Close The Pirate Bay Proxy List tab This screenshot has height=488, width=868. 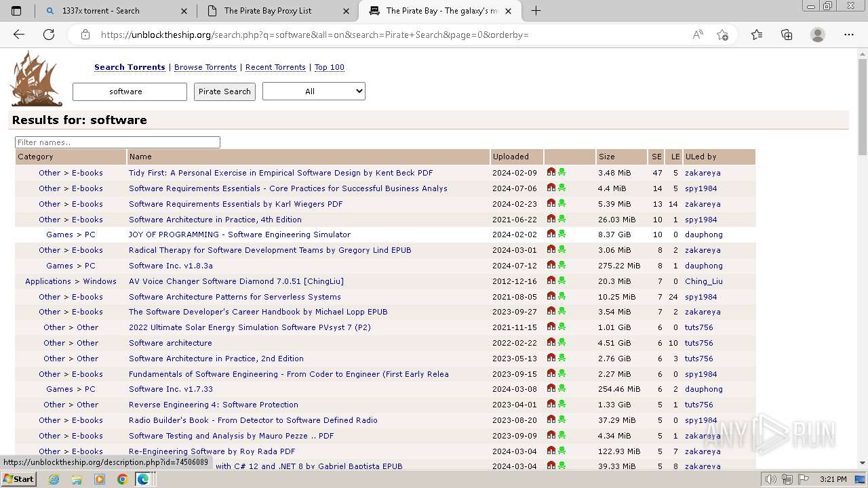click(347, 11)
